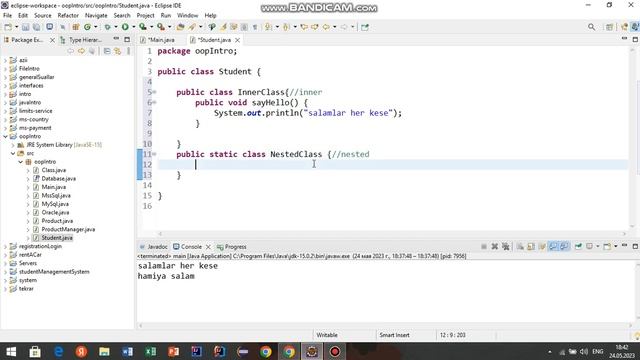Collapse the oopIntro project node
This screenshot has height=360, width=640.
click(x=6, y=136)
